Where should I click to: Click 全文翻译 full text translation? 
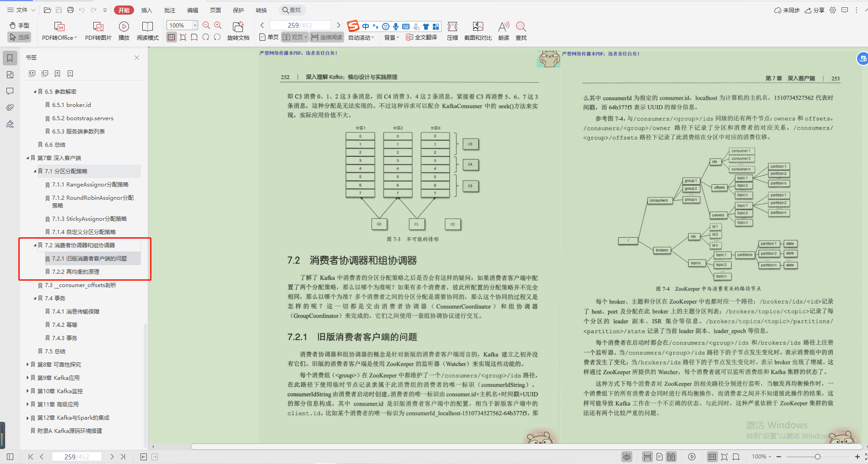pyautogui.click(x=421, y=37)
